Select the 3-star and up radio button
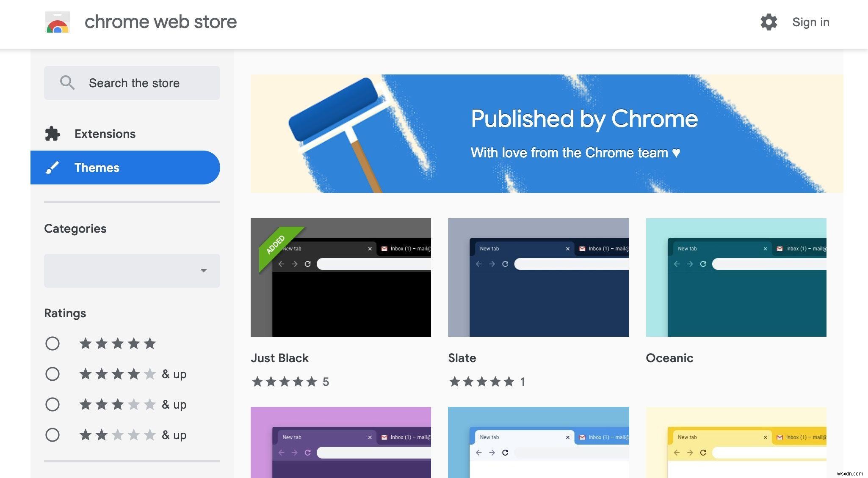Screen dimensions: 868x478 pyautogui.click(x=52, y=404)
